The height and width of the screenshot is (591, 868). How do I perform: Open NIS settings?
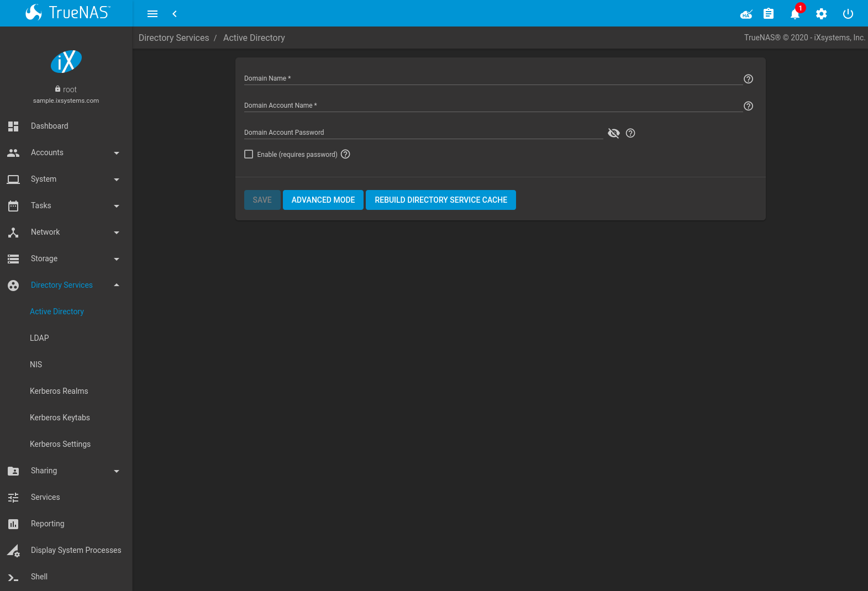click(x=36, y=365)
